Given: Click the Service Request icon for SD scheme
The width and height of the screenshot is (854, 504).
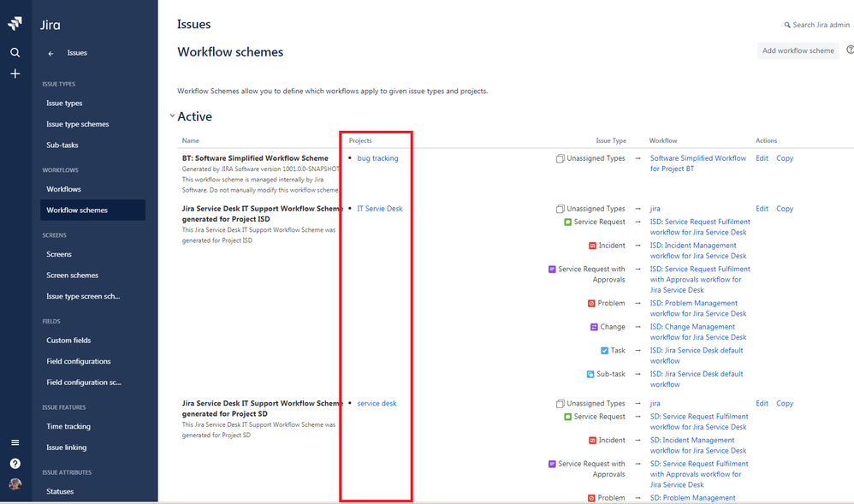Looking at the screenshot, I should tap(567, 417).
